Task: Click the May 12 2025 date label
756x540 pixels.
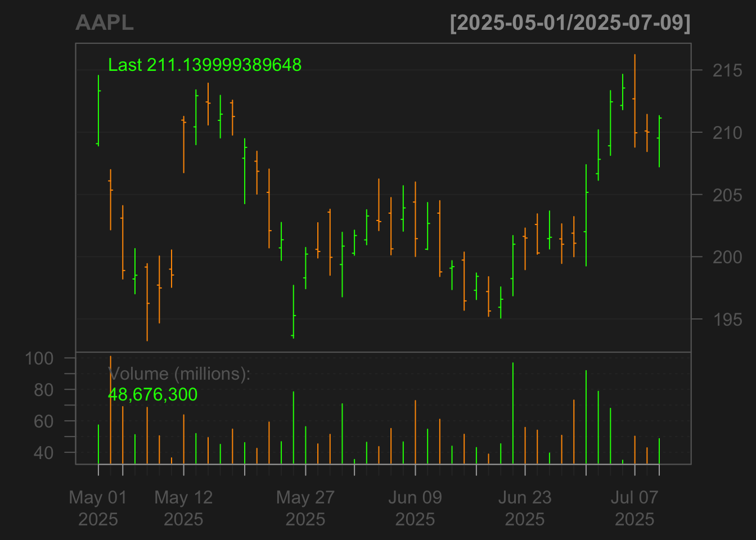Action: pos(183,508)
